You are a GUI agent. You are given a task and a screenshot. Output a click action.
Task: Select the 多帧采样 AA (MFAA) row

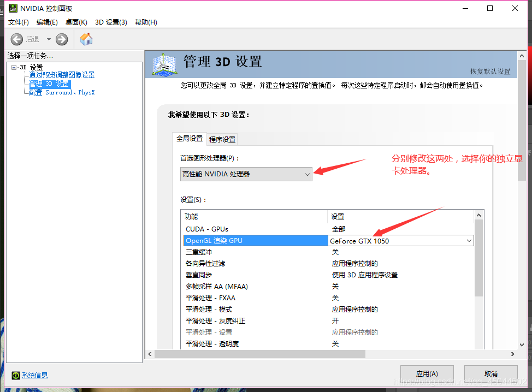tap(328, 287)
